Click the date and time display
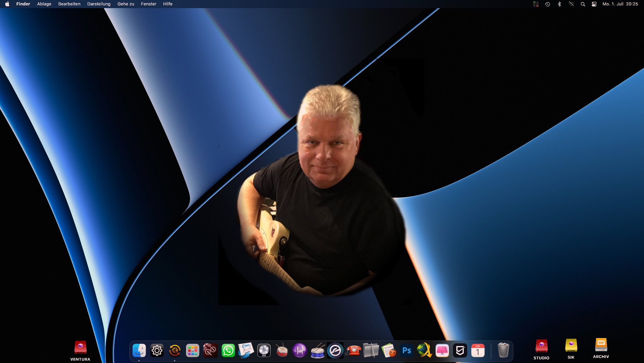The width and height of the screenshot is (644, 363). (x=620, y=4)
